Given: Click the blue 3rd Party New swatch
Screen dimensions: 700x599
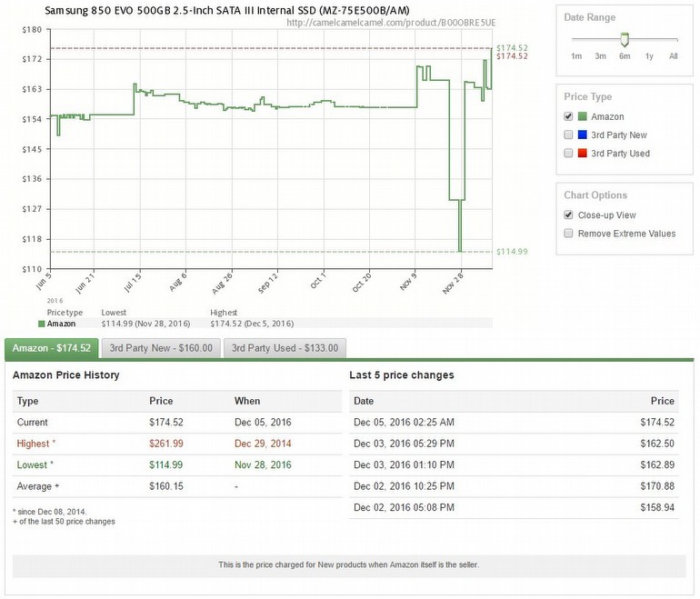Looking at the screenshot, I should coord(583,135).
